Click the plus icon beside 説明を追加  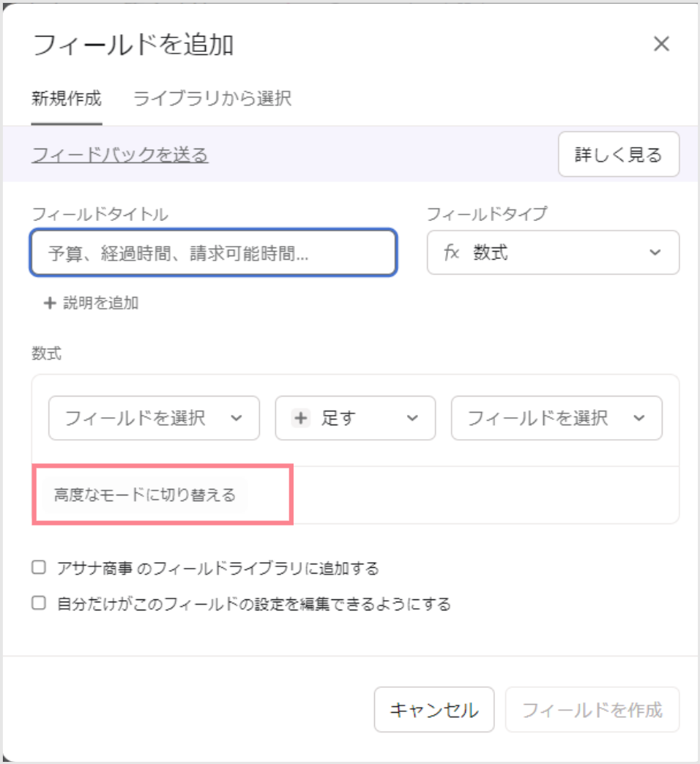pos(50,303)
